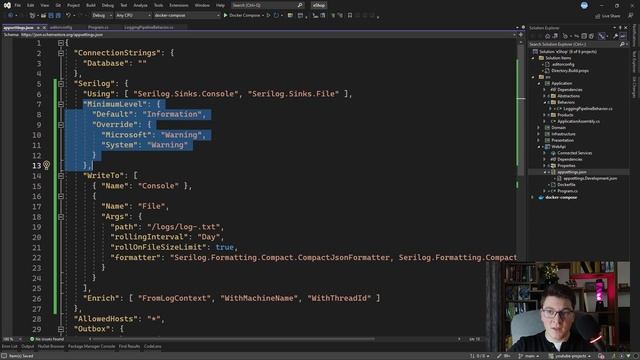This screenshot has height=360, width=640.
Task: Click the bookmark toolbar icon
Action: coord(350,16)
